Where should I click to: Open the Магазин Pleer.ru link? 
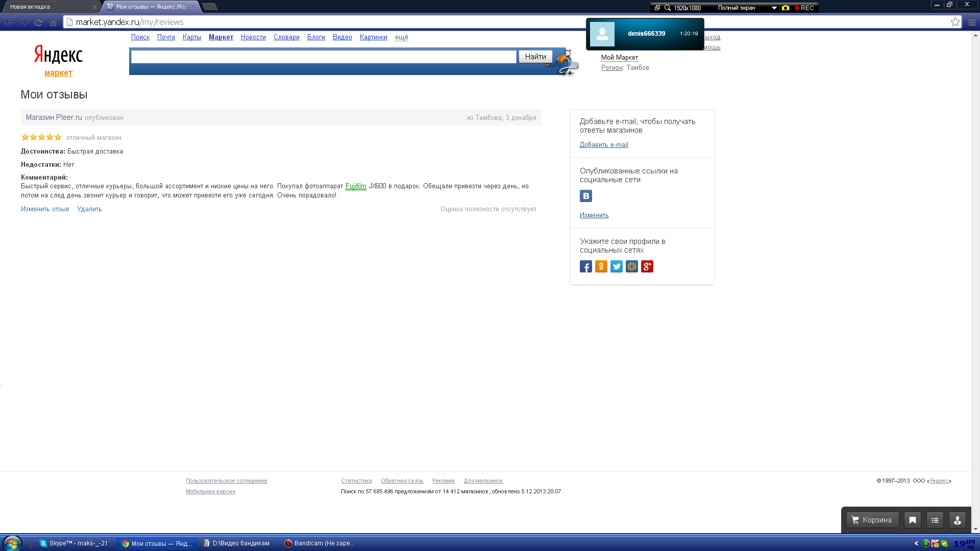(54, 117)
